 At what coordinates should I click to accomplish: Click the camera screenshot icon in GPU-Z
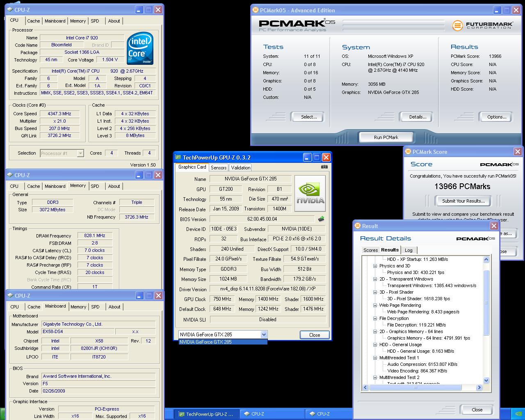(x=324, y=167)
